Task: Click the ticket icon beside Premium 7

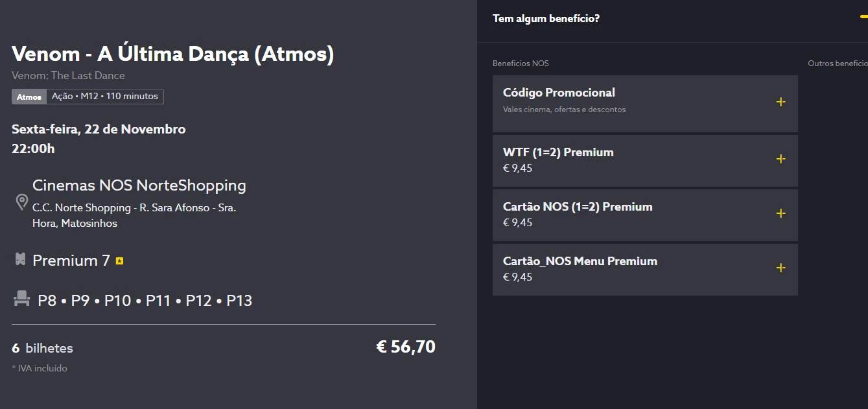Action: [20, 260]
